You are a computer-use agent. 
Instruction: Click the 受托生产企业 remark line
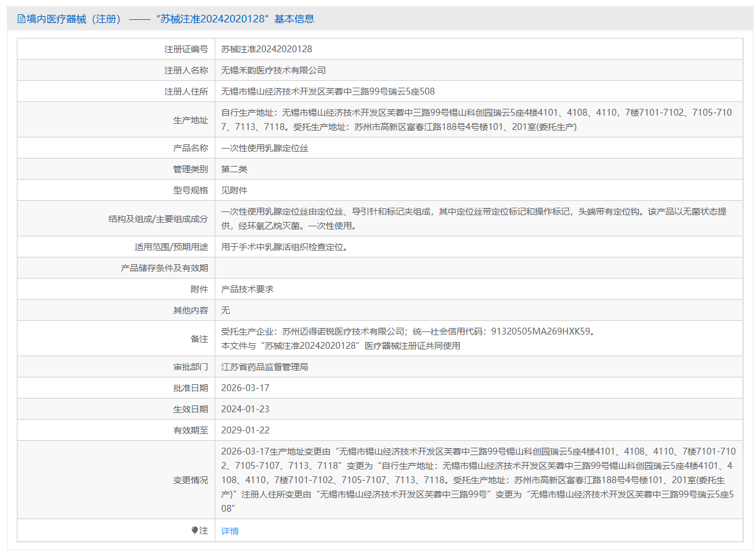tap(409, 331)
